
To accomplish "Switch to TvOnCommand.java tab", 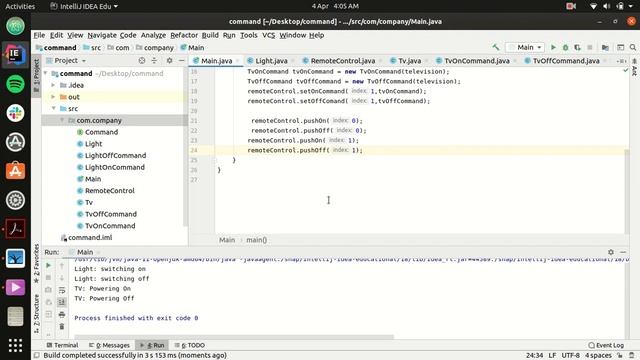I will click(477, 61).
